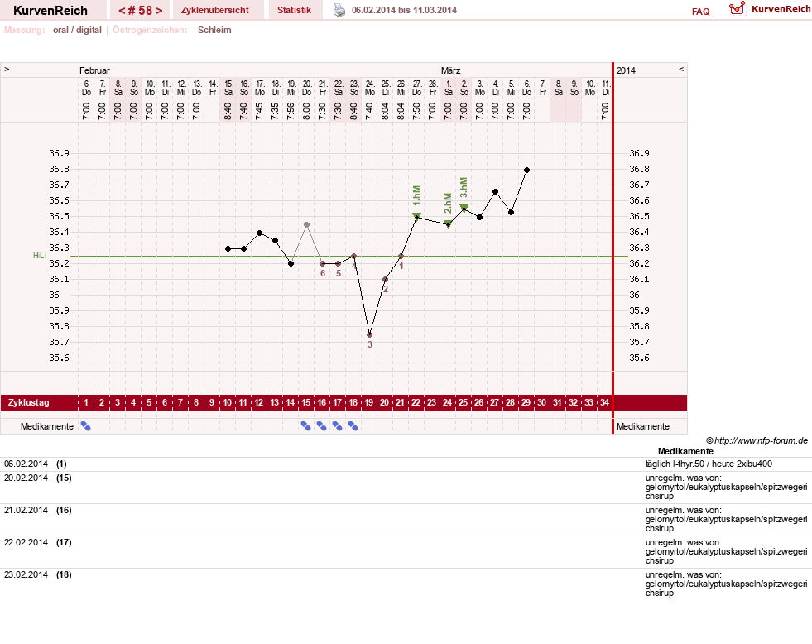Click the 3.hM green triangle marker
This screenshot has width=812, height=644.
click(464, 208)
